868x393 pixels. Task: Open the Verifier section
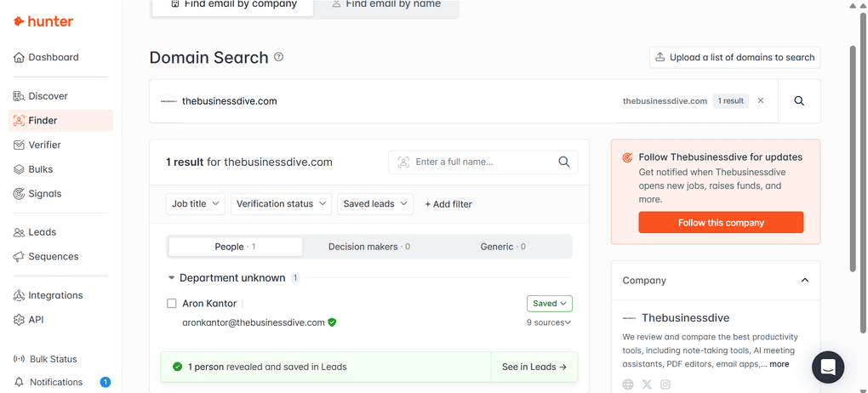37,145
